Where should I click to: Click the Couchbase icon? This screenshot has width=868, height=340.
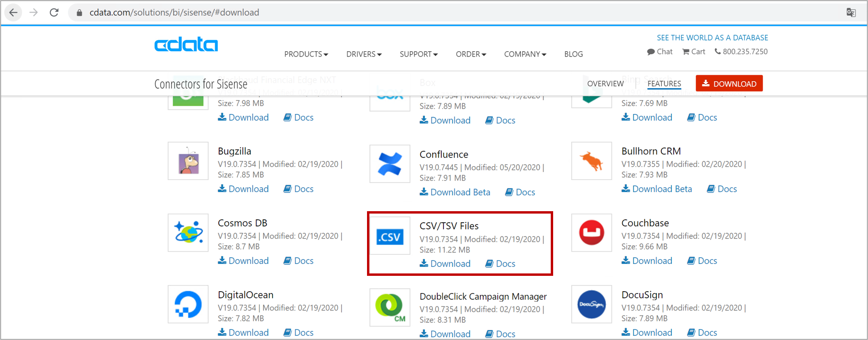pyautogui.click(x=591, y=233)
